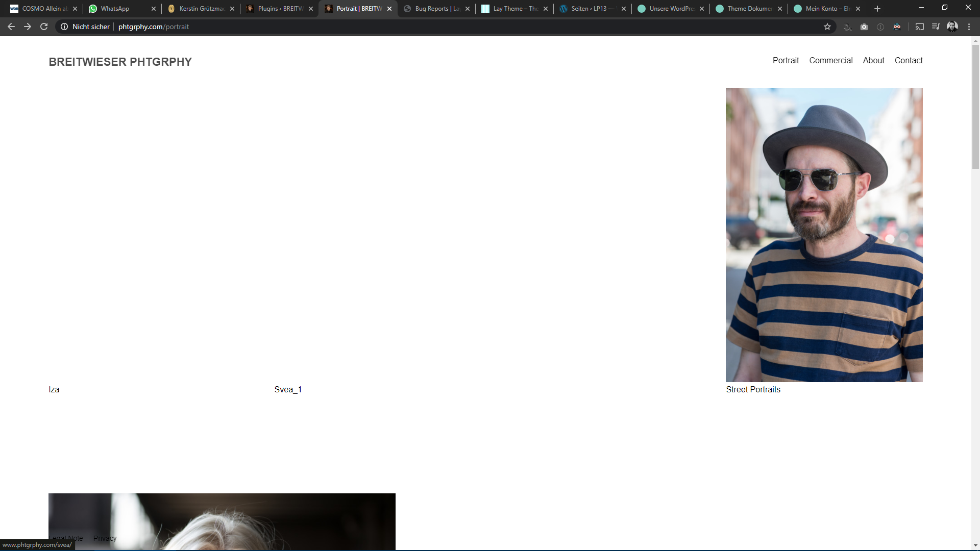Show site info via the 'Nicht sicher' icon
The width and height of the screenshot is (980, 551).
pyautogui.click(x=64, y=27)
